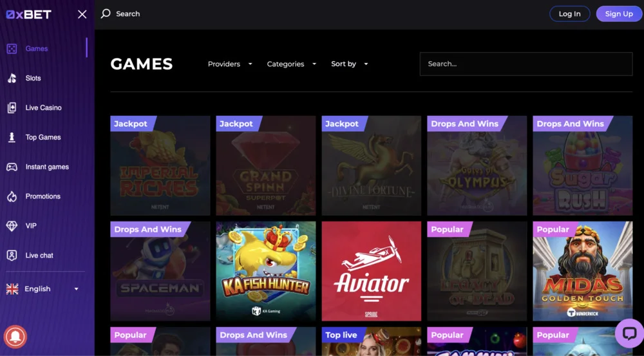Click the Slots cherry icon
The height and width of the screenshot is (356, 644).
12,78
